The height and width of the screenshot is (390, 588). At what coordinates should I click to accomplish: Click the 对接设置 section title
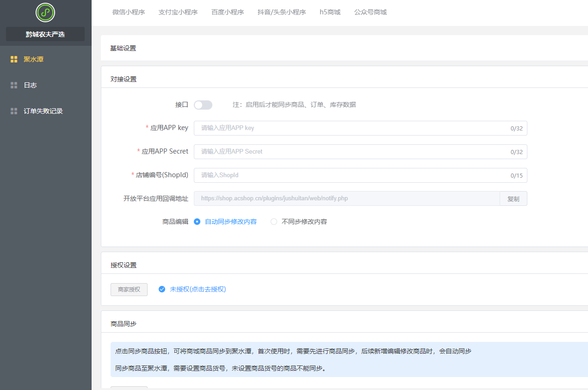click(124, 79)
